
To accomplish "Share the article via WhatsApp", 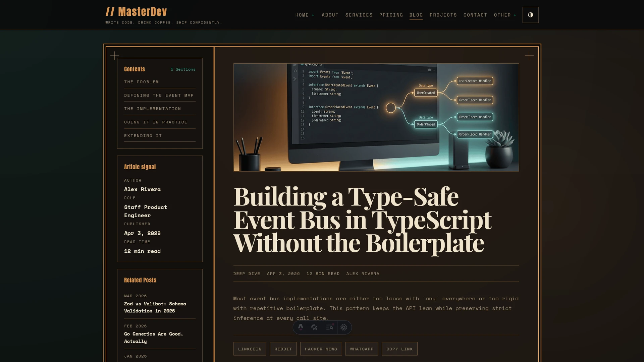I will [362, 349].
